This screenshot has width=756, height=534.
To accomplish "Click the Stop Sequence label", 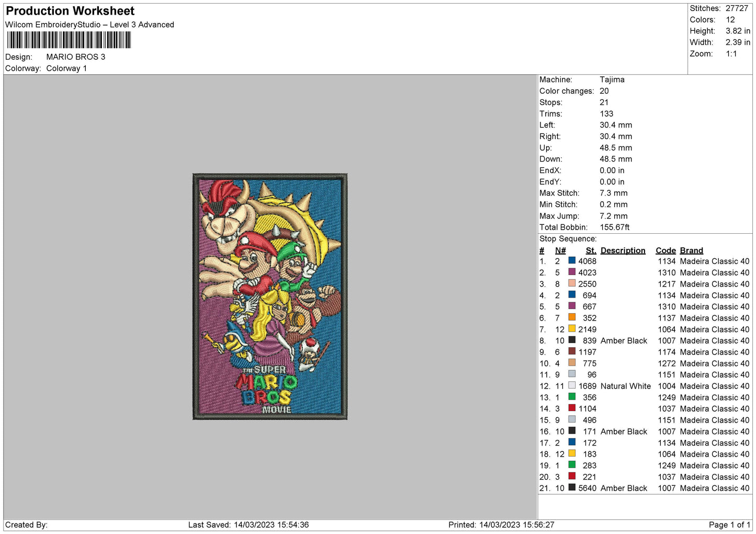I will (x=568, y=239).
